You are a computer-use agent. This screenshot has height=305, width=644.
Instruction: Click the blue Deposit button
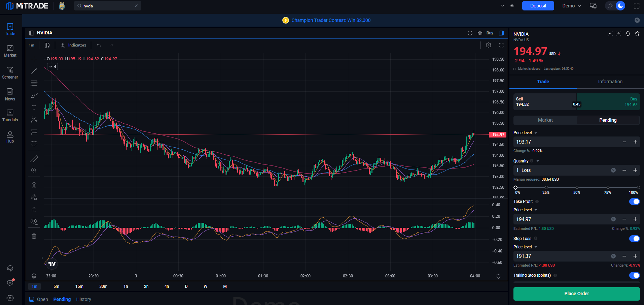(x=538, y=6)
